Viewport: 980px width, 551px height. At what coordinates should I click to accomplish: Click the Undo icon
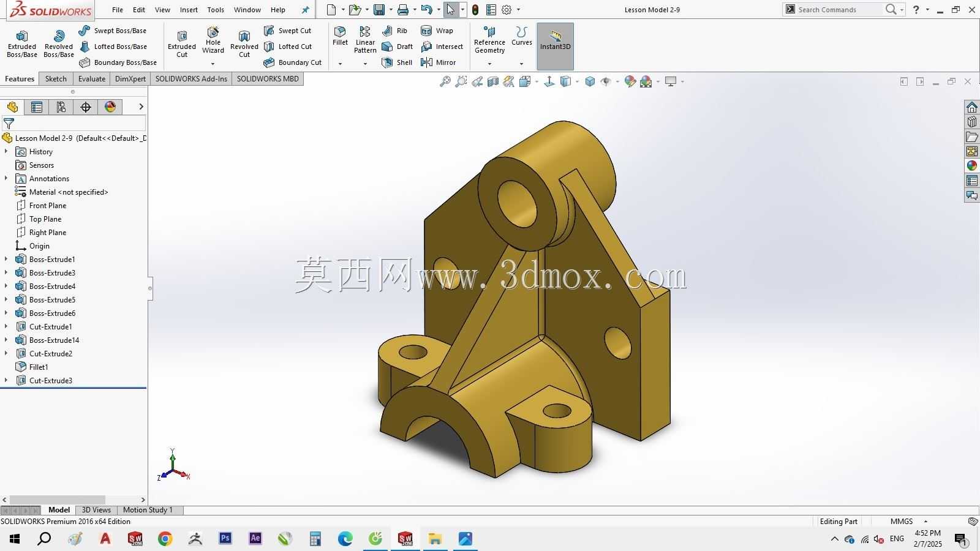click(x=427, y=10)
